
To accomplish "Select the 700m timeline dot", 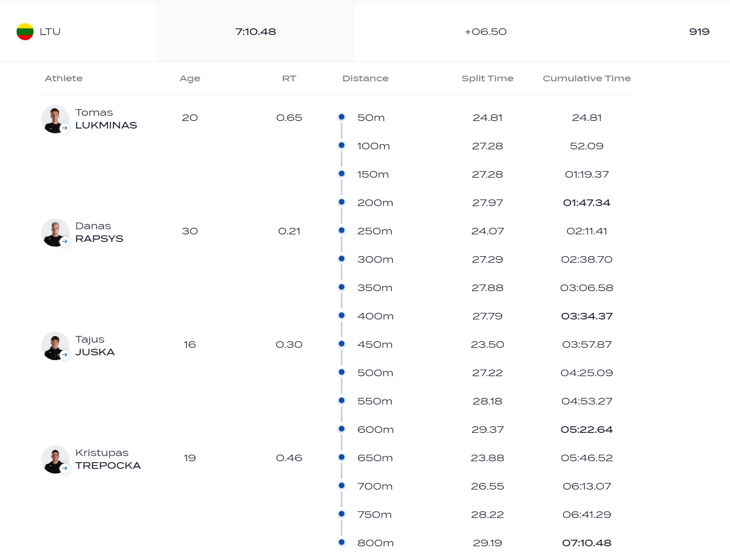I will (x=342, y=485).
